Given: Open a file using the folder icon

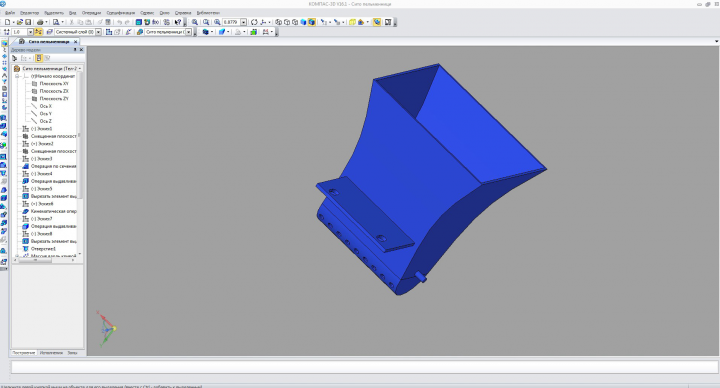Looking at the screenshot, I should click(x=20, y=22).
